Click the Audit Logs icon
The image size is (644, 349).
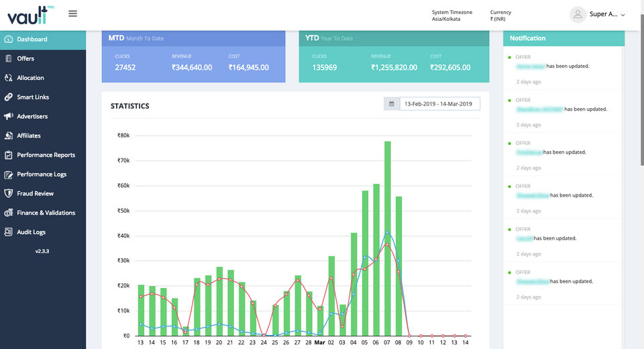pyautogui.click(x=8, y=232)
